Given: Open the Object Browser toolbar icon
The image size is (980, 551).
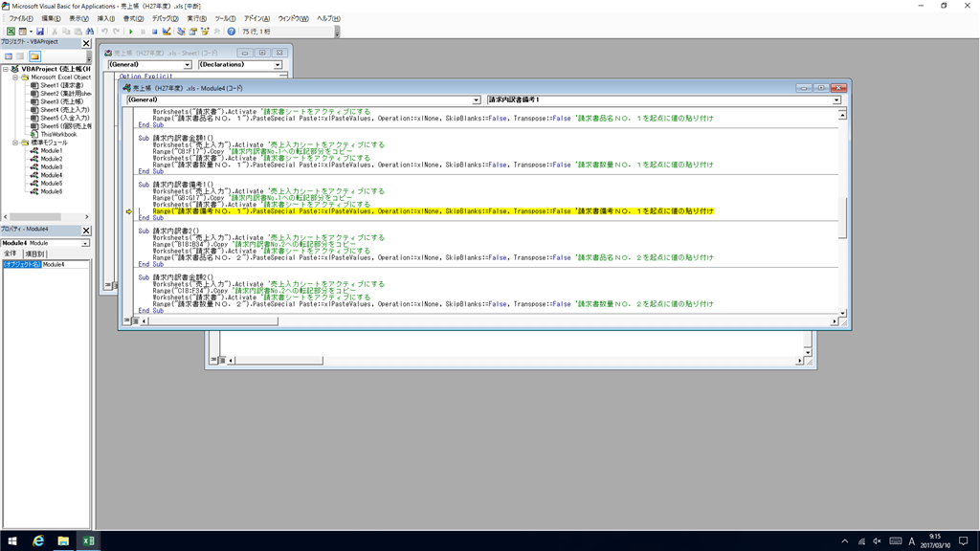Looking at the screenshot, I should pos(205,32).
